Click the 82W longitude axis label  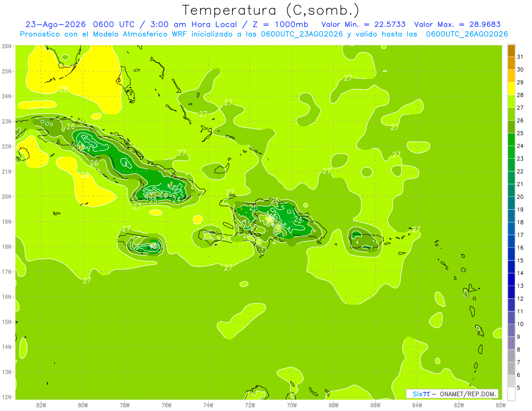point(41,404)
